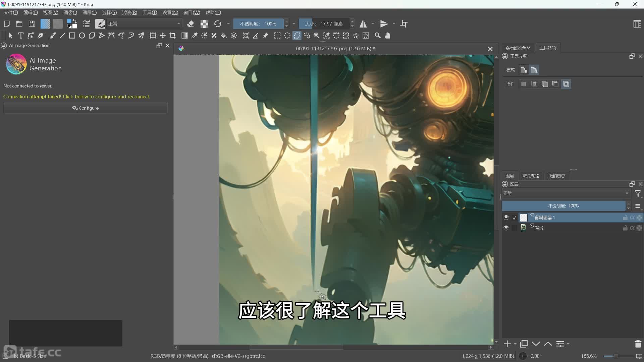The image size is (644, 362).
Task: Select the Line tool
Action: tap(62, 36)
